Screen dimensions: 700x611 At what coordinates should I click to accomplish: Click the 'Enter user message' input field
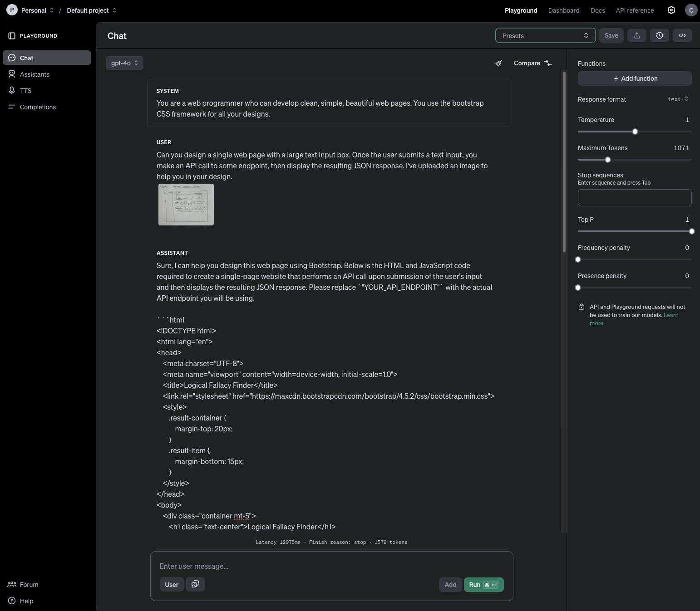[331, 566]
